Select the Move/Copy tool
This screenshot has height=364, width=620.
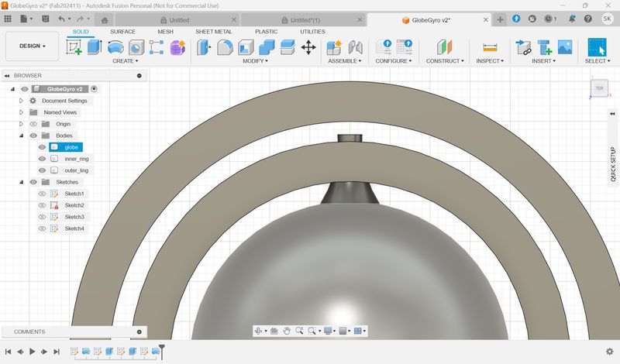click(308, 47)
